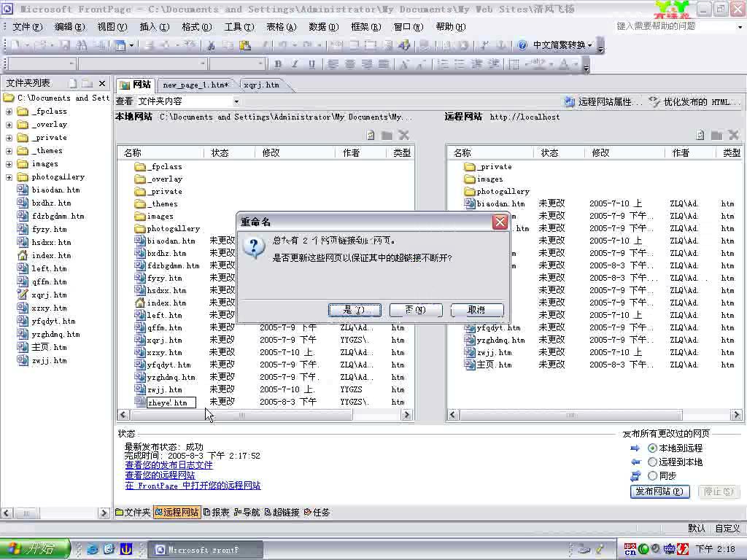Click the Internet Explorer quick launch icon
This screenshot has width=747, height=560.
coord(93,549)
